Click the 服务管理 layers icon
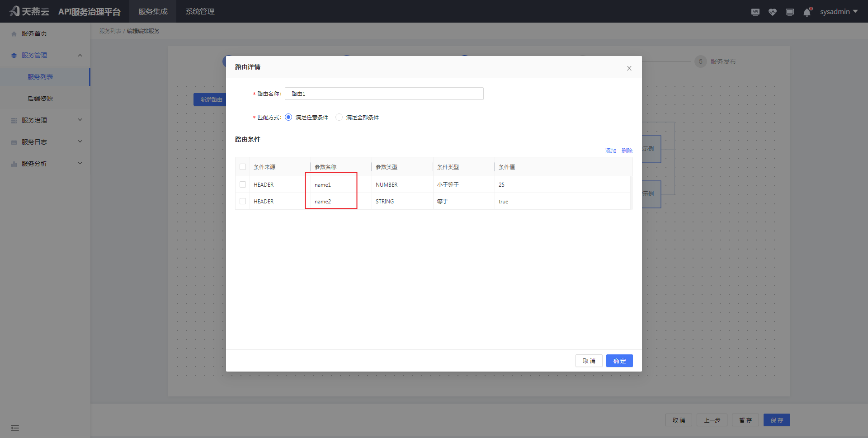This screenshot has height=438, width=868. [14, 55]
